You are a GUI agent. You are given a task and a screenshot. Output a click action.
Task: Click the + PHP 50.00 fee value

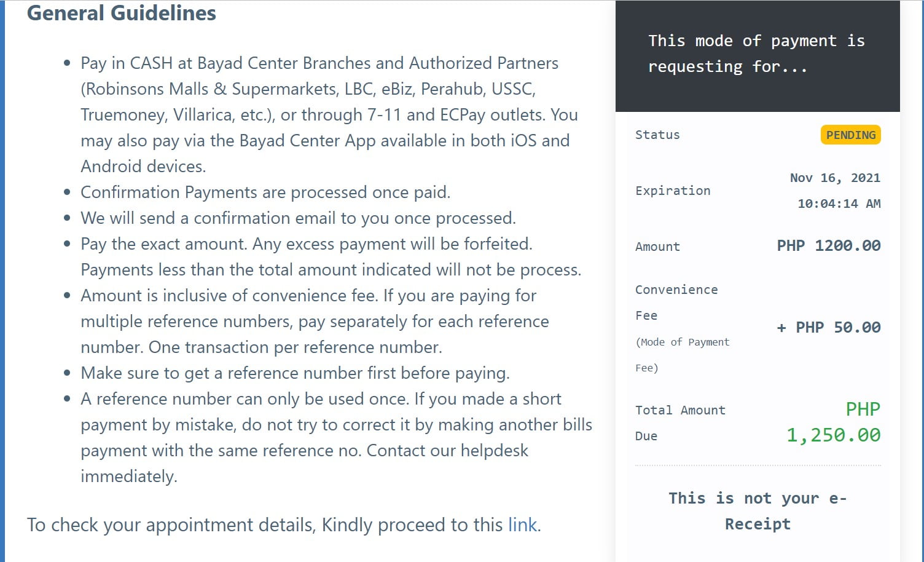click(x=828, y=328)
